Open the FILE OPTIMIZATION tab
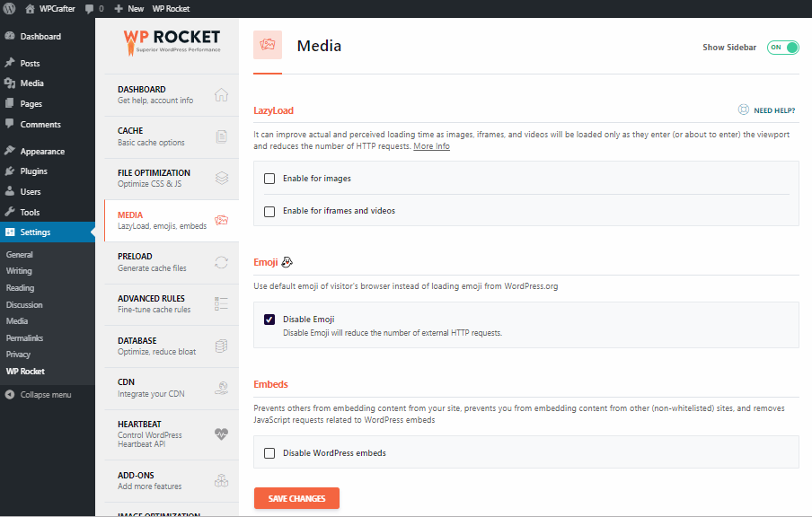The height and width of the screenshot is (517, 812). tap(172, 178)
